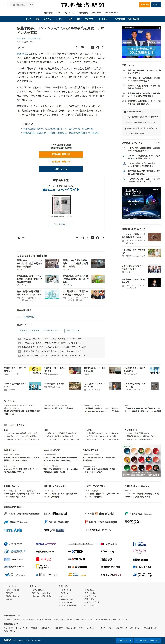Click the search magnifier icon
165x644 pixels.
31,5
